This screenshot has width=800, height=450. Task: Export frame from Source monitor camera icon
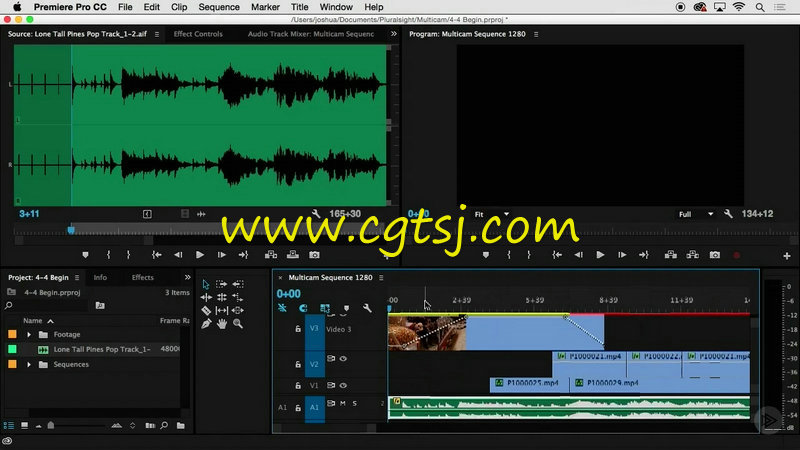[314, 255]
